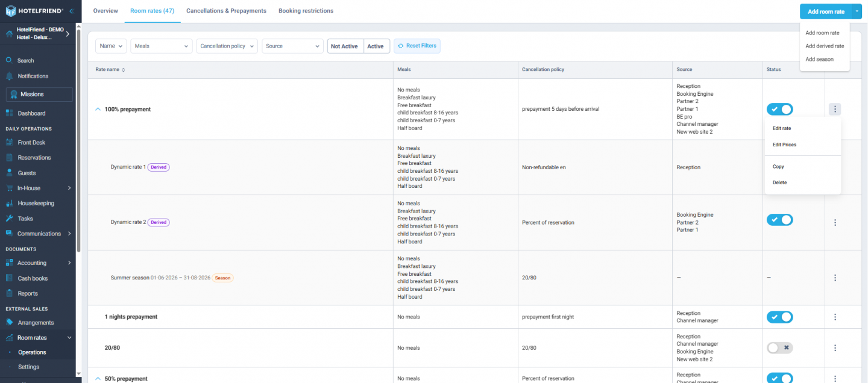Open Guests in sidebar
Screen dimensions: 868x383
[27, 173]
